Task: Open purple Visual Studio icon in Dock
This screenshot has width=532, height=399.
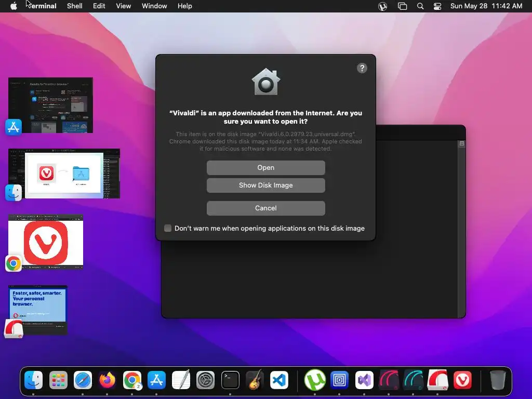Action: click(364, 380)
